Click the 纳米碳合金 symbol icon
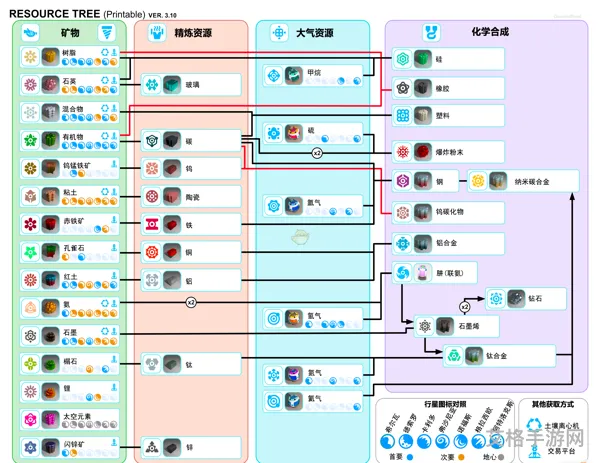The image size is (600, 463). coord(478,181)
